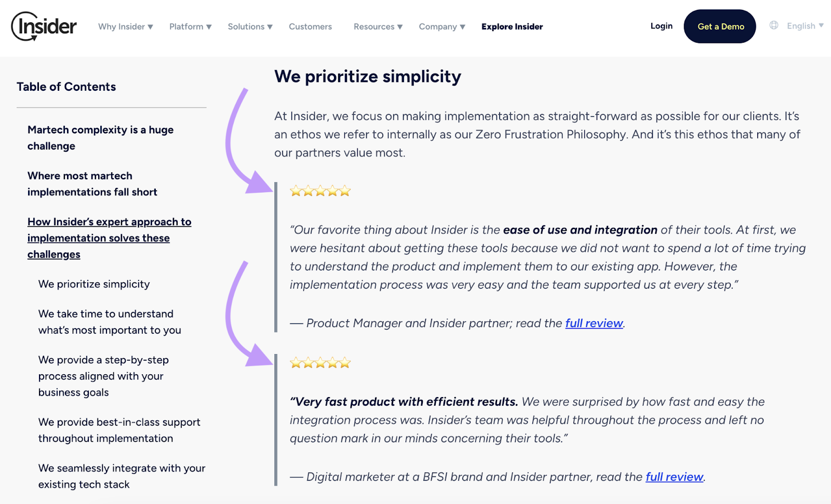Expand the Company dropdown
The height and width of the screenshot is (504, 831).
tap(441, 26)
